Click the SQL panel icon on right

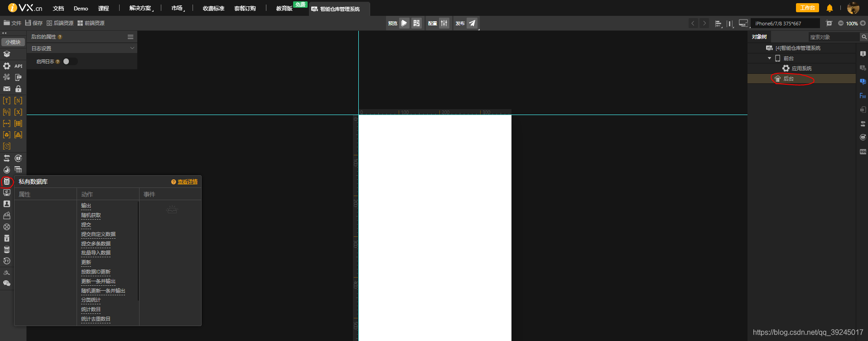(x=863, y=152)
